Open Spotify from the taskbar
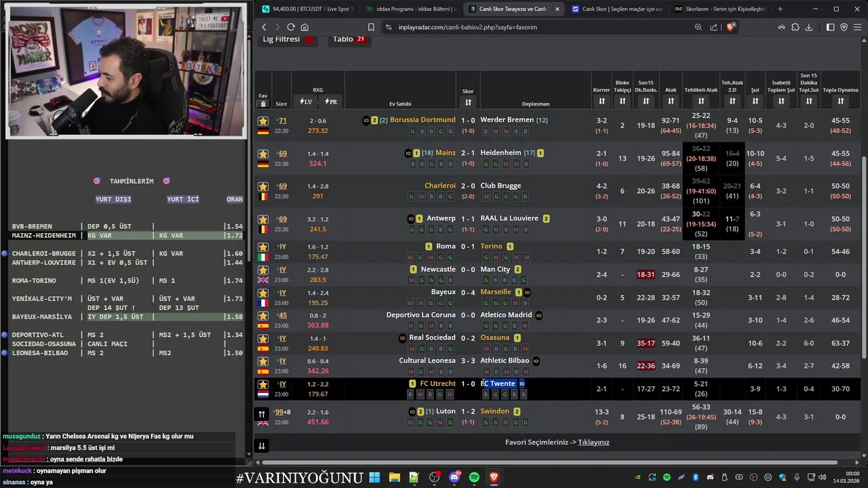The width and height of the screenshot is (868, 488). click(x=474, y=477)
